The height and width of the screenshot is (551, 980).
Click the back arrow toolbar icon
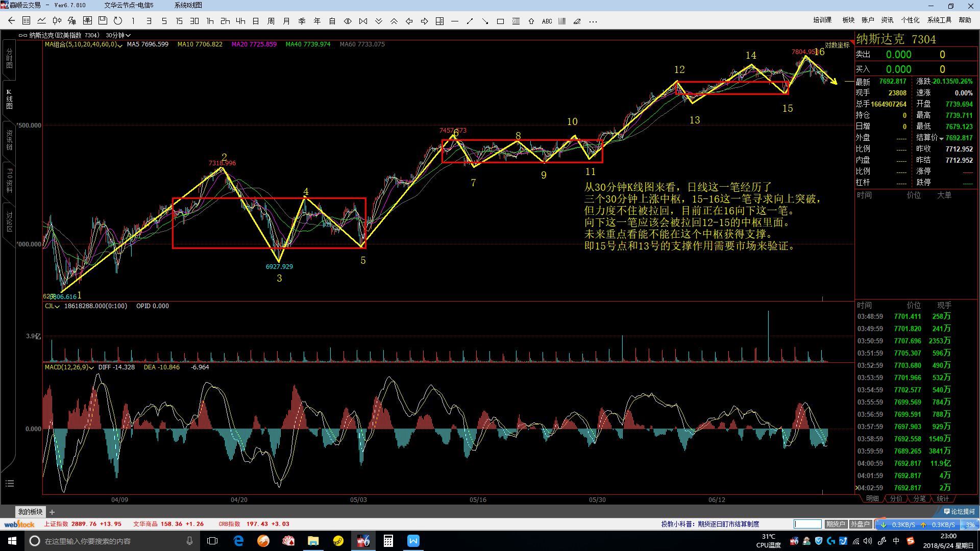pyautogui.click(x=11, y=21)
